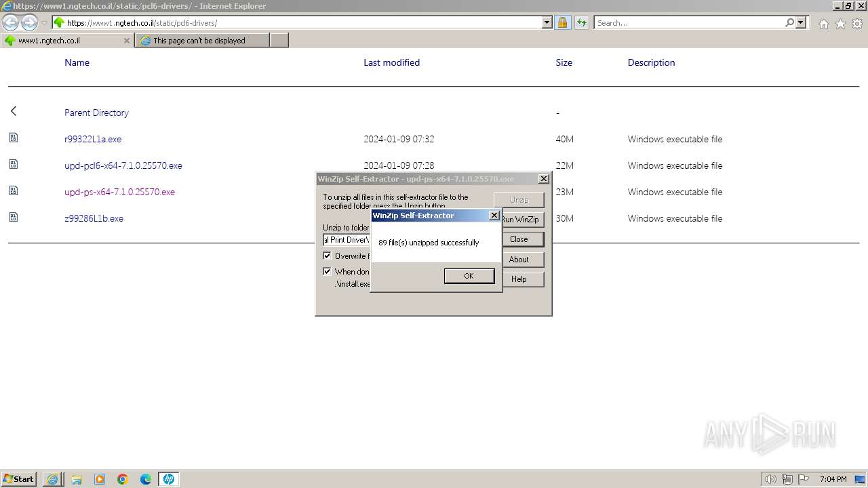The width and height of the screenshot is (868, 488).
Task: Start search with magnifier icon
Action: point(789,23)
